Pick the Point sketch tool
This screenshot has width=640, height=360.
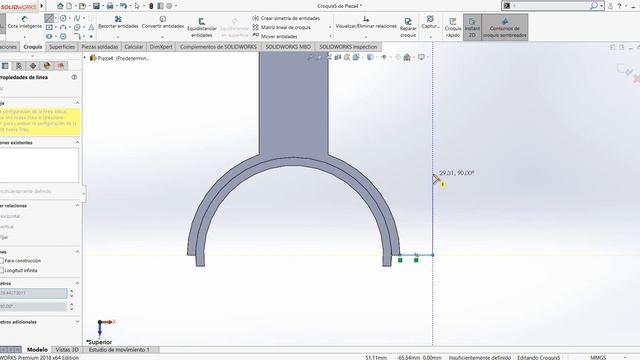pos(91,36)
